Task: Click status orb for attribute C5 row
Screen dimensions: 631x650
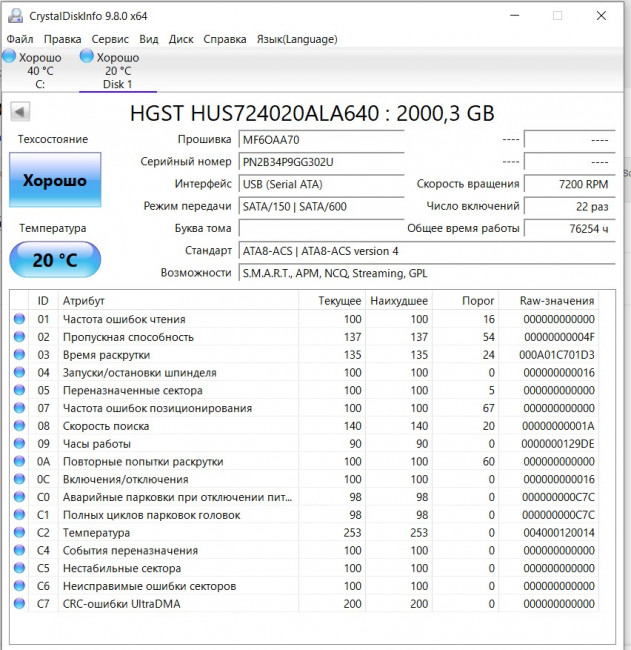Action: pos(19,568)
